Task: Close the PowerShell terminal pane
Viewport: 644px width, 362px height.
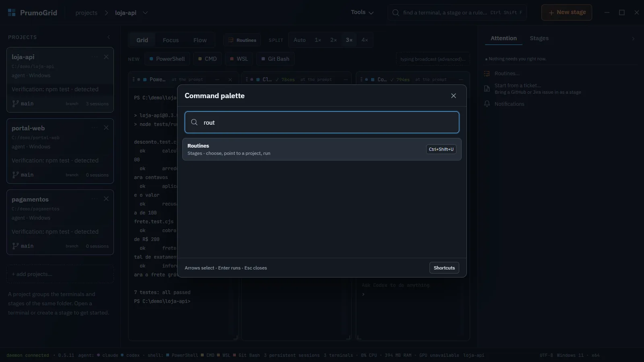Action: [x=230, y=80]
